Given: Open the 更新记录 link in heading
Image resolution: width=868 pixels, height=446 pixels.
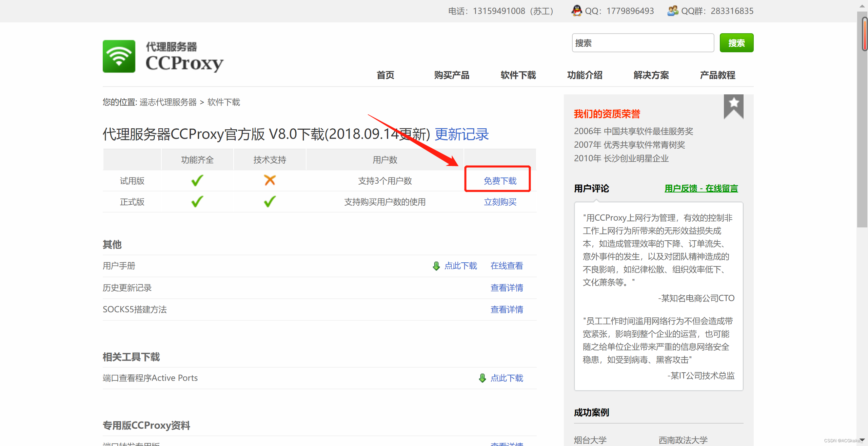Looking at the screenshot, I should tap(461, 134).
